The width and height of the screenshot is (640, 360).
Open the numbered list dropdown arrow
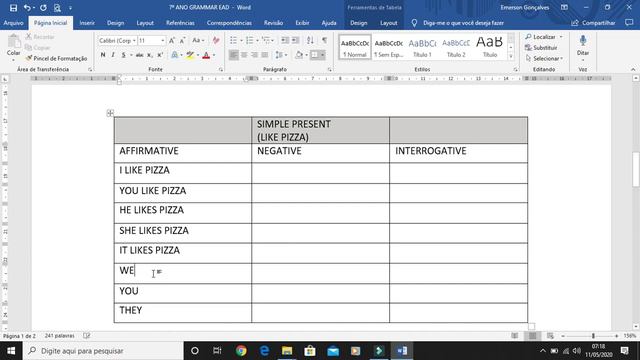tap(257, 40)
